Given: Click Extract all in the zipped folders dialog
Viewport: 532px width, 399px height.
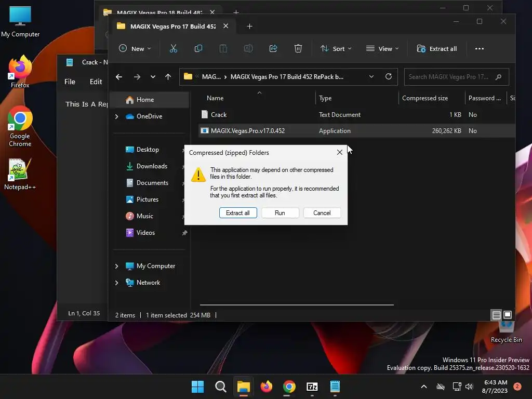Looking at the screenshot, I should [238, 212].
